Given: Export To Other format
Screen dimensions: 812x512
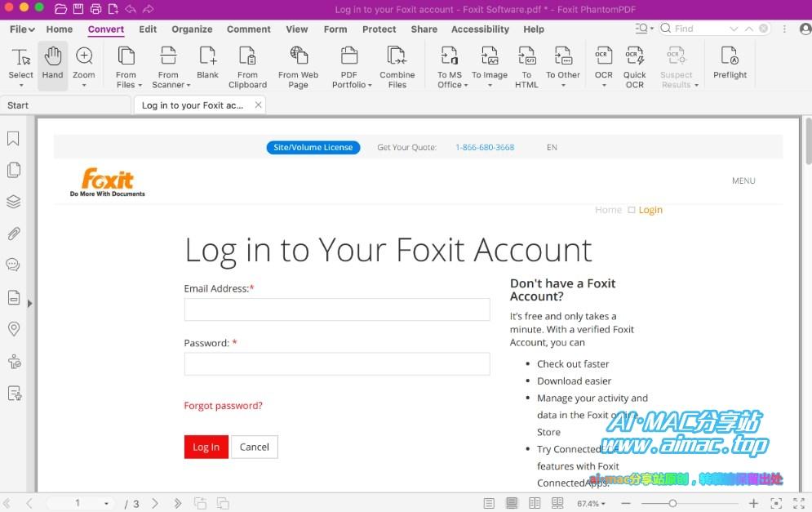Looking at the screenshot, I should click(x=563, y=66).
